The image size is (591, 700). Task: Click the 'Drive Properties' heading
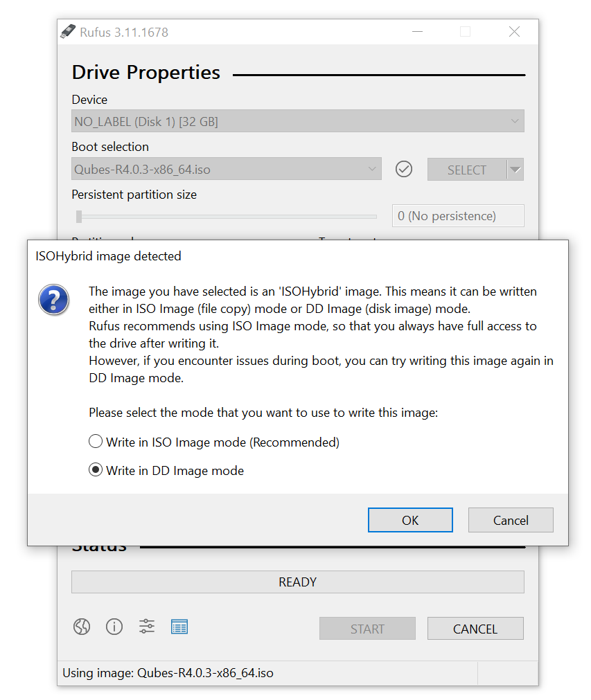point(146,72)
